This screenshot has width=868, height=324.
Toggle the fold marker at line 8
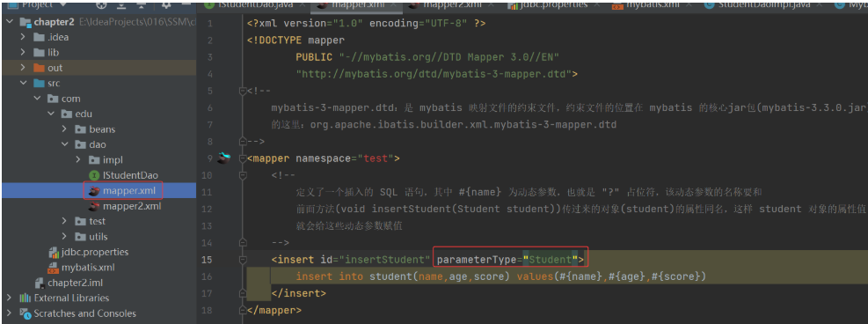click(x=243, y=141)
